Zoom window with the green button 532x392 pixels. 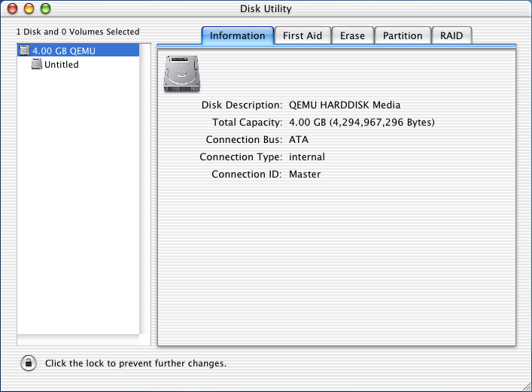pos(44,9)
